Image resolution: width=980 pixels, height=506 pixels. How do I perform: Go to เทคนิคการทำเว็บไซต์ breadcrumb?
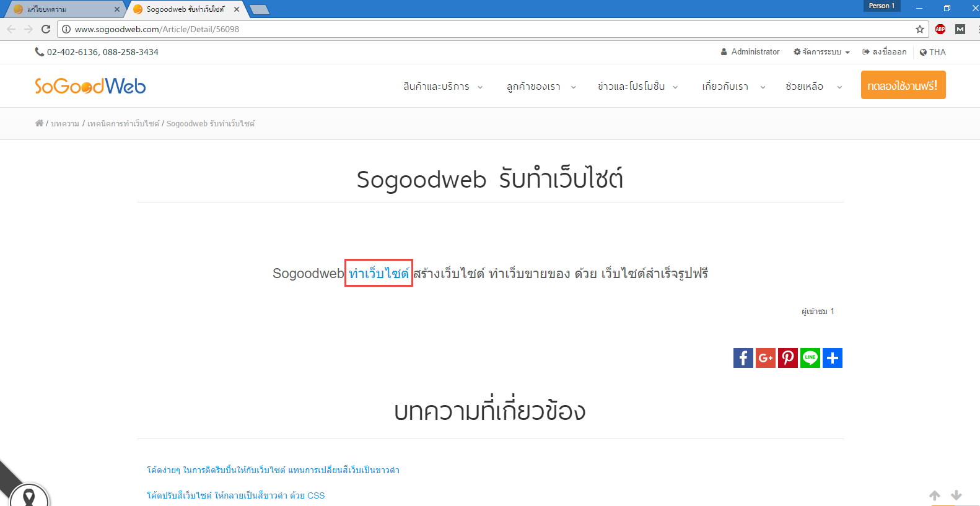[123, 123]
